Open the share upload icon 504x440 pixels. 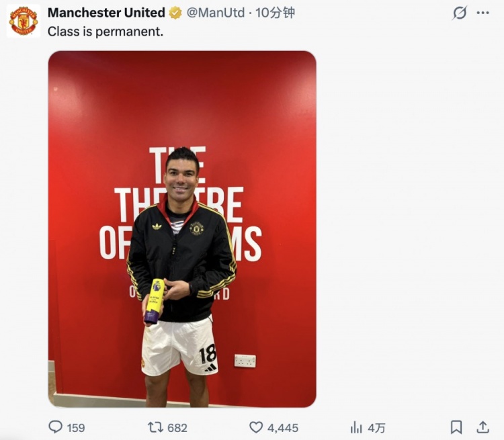point(482,427)
